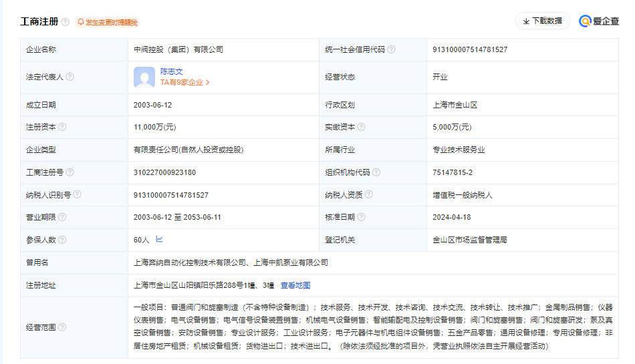635x364 pixels.
Task: Click help icon beside 组织机构代码
Action: click(x=376, y=172)
